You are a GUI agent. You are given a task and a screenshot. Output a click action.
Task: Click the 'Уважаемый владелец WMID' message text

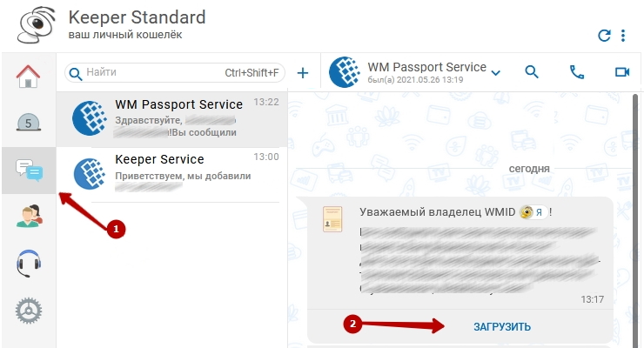point(438,212)
